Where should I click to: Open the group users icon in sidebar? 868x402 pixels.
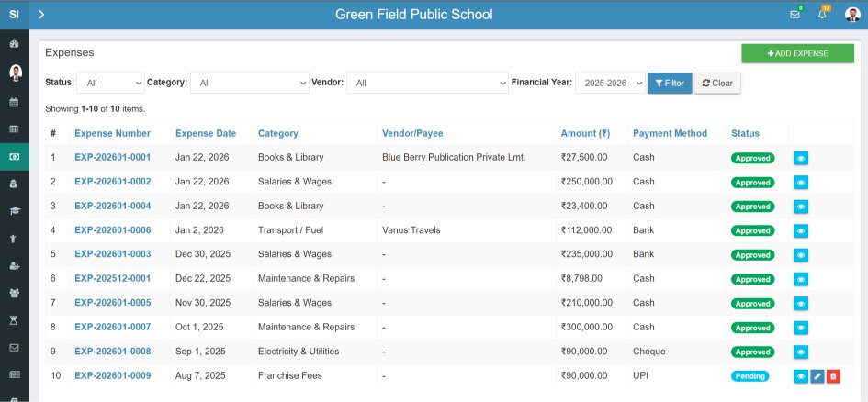pos(15,293)
